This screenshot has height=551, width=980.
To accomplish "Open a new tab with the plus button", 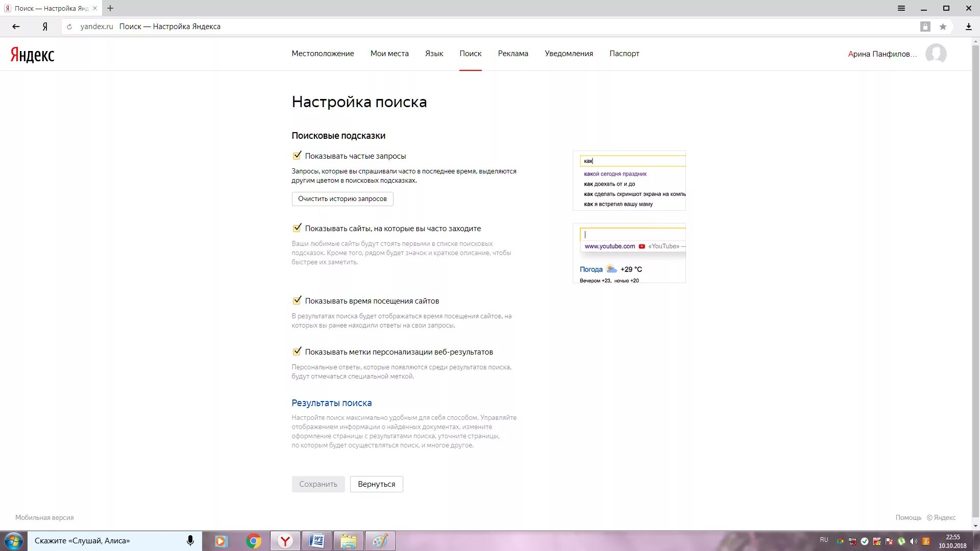I will (x=110, y=8).
